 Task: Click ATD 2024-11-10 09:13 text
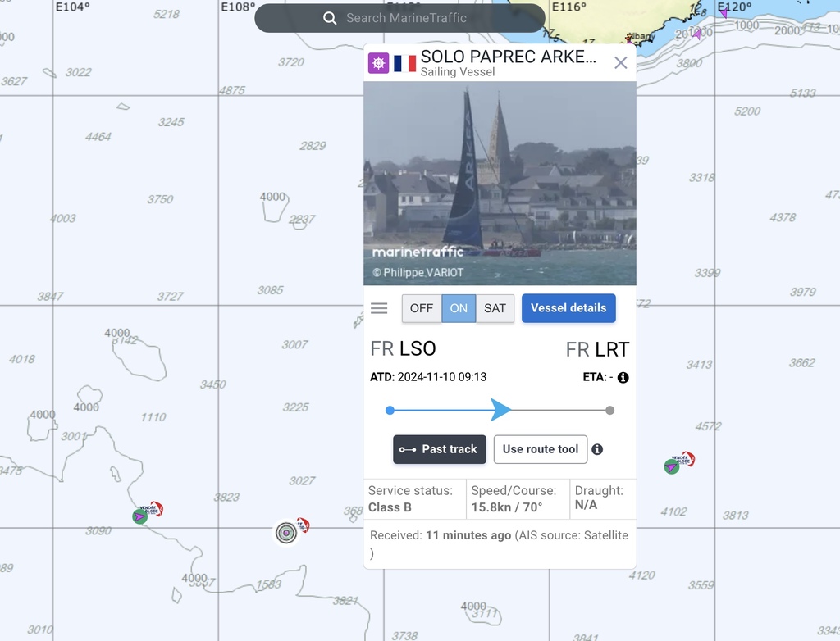pos(428,377)
